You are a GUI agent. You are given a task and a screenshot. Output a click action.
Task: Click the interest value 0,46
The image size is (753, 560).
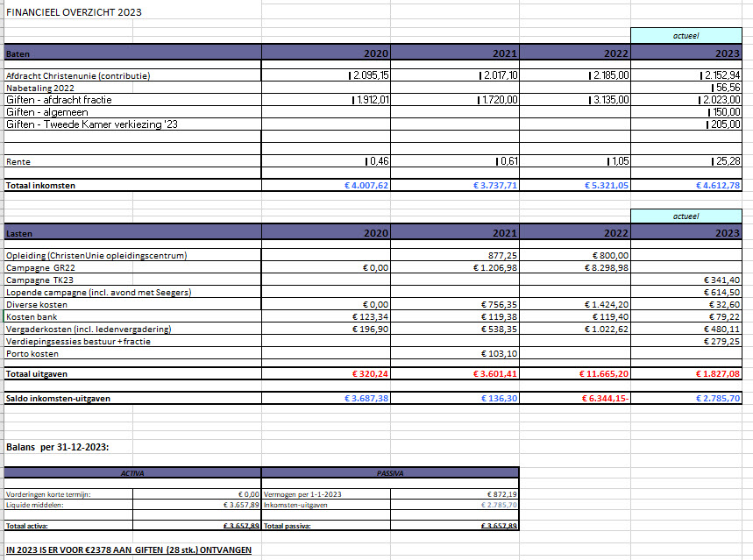tap(377, 161)
